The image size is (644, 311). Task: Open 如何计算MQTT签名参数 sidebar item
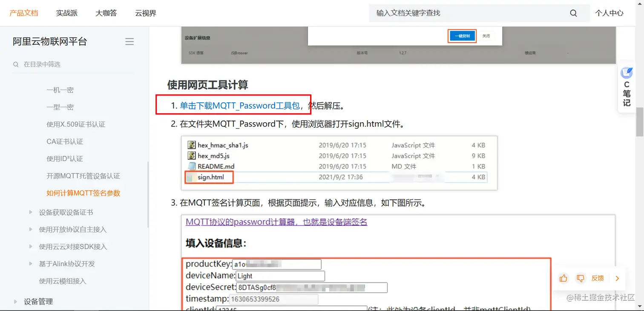click(83, 193)
